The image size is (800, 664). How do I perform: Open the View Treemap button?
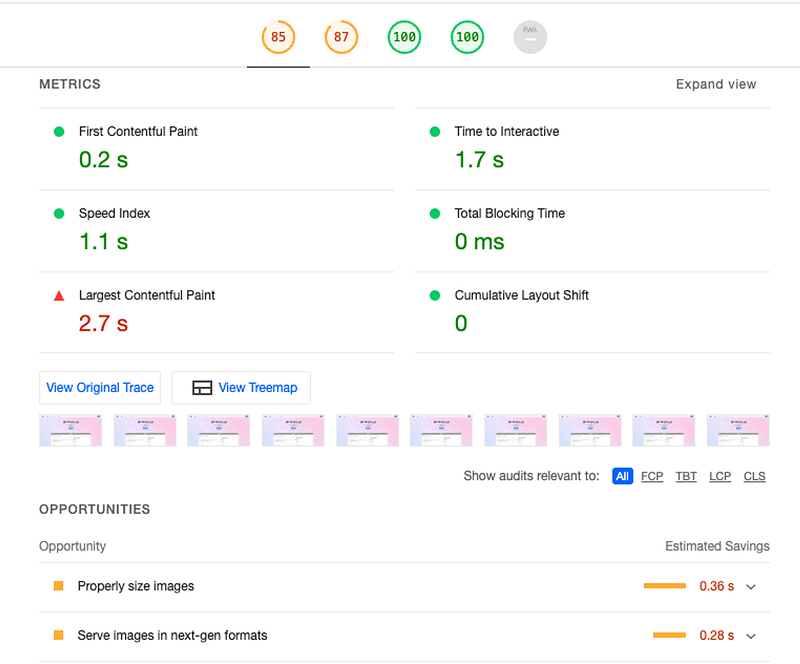click(241, 387)
